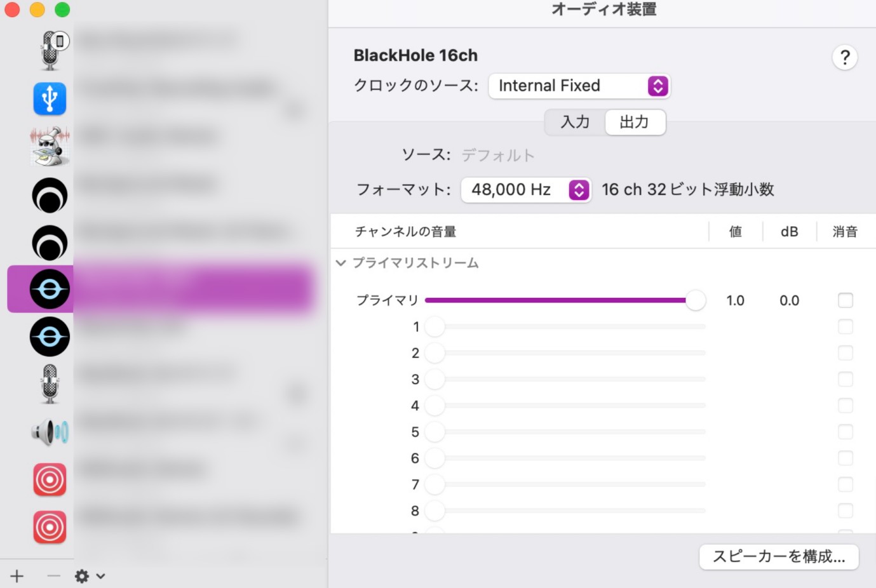Click the plus button to add a device
Screen dimensions: 876x588
(17, 576)
